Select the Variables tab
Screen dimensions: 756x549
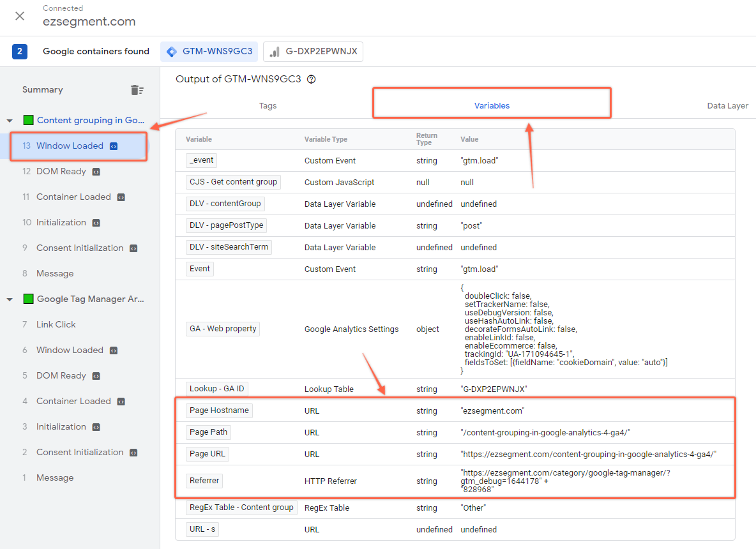coord(491,105)
